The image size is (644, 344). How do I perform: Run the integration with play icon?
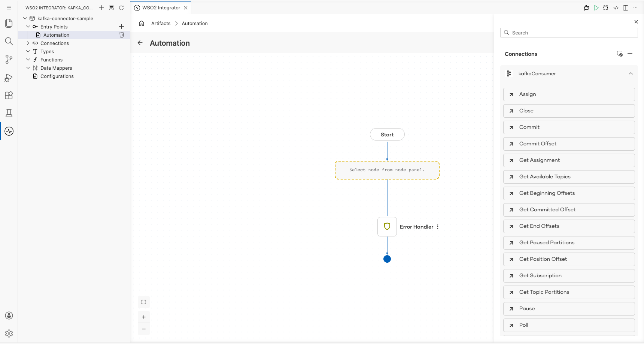point(596,7)
